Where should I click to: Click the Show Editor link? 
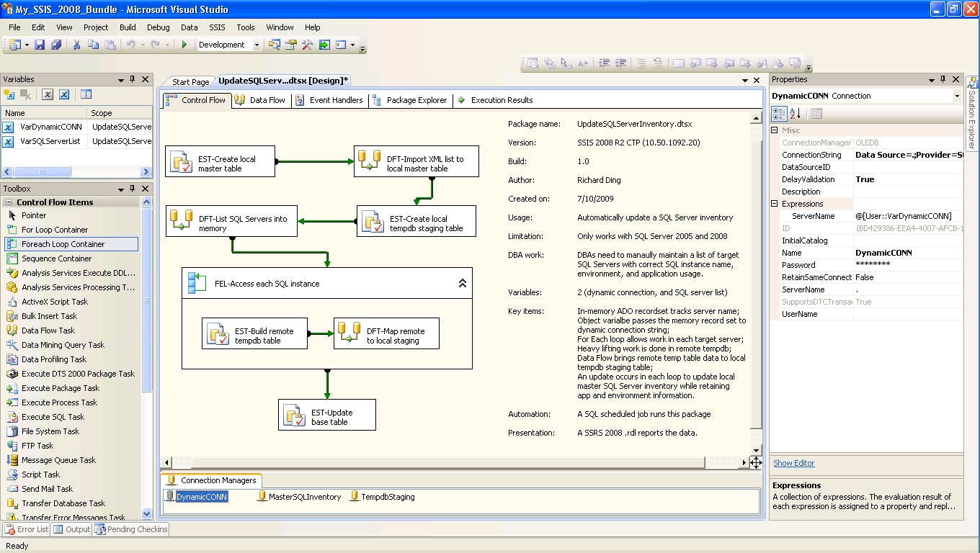pos(794,463)
